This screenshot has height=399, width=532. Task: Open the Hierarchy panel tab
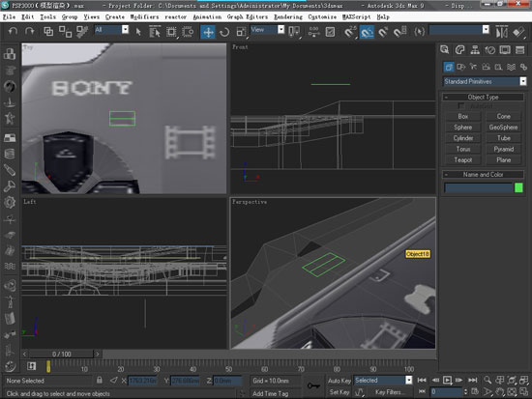(475, 50)
